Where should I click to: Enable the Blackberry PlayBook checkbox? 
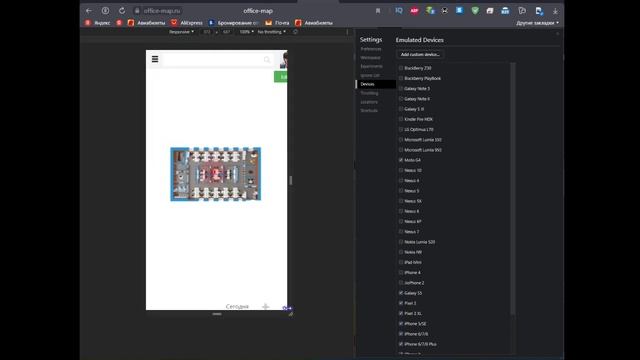click(x=401, y=78)
